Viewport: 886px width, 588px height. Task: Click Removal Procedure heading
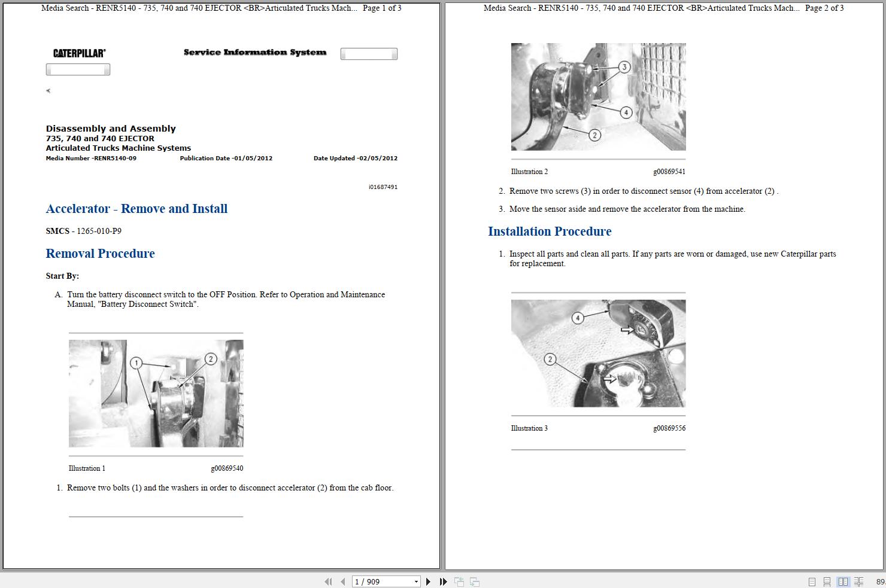100,254
